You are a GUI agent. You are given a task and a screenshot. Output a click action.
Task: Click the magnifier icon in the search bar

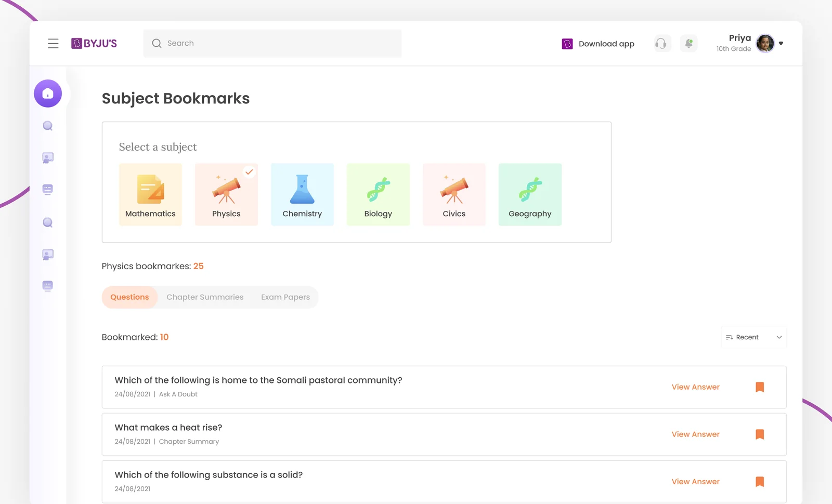[157, 44]
